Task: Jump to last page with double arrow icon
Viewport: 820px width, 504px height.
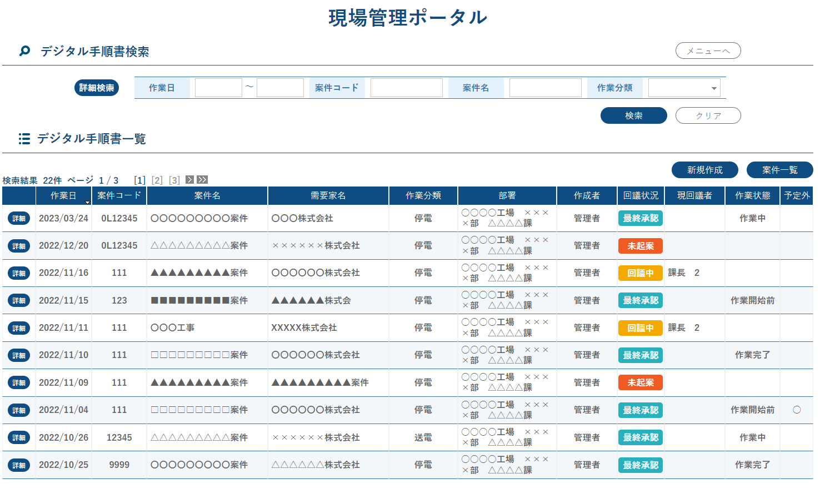Action: 202,180
